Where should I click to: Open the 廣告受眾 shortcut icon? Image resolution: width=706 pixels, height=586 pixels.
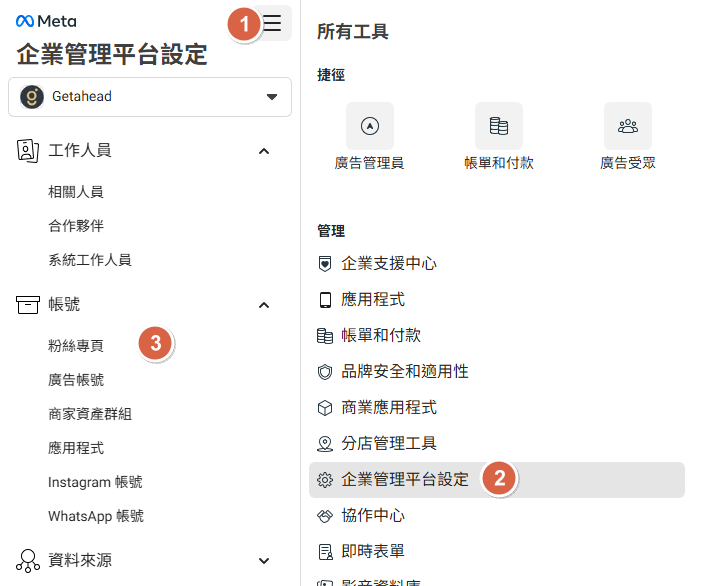(627, 126)
